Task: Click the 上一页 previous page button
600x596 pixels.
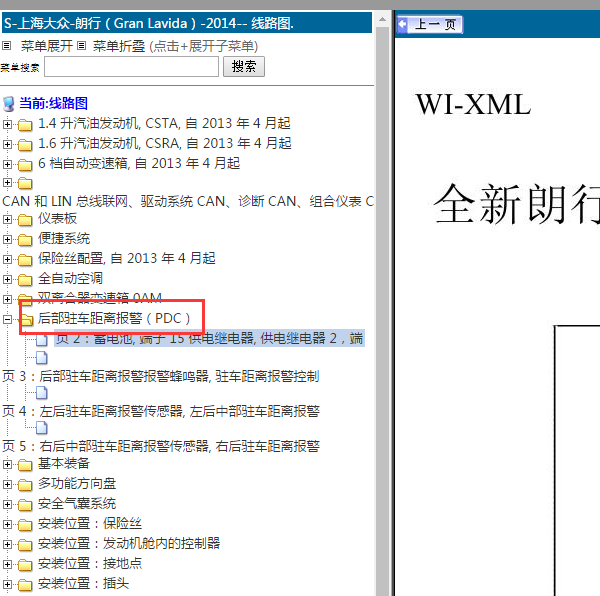Action: tap(429, 24)
